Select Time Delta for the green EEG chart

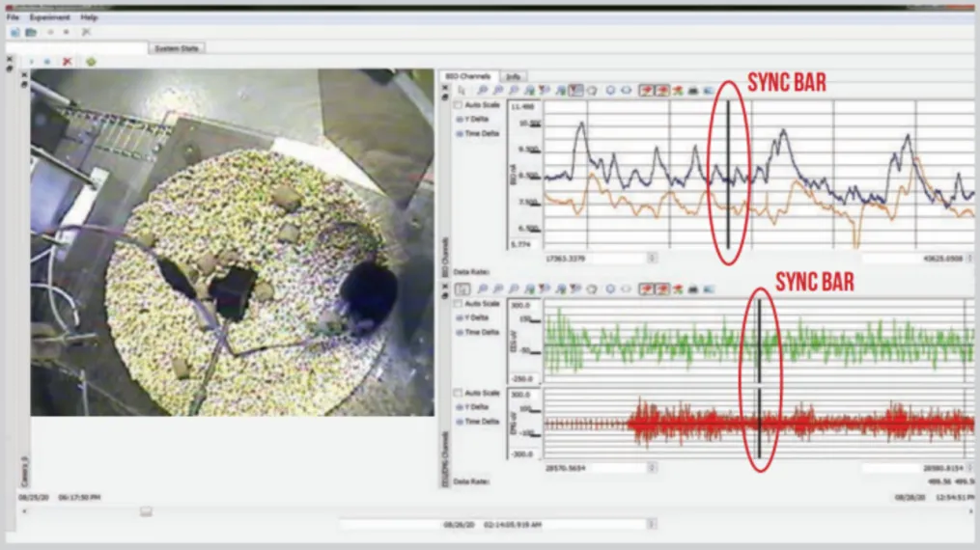tap(460, 332)
